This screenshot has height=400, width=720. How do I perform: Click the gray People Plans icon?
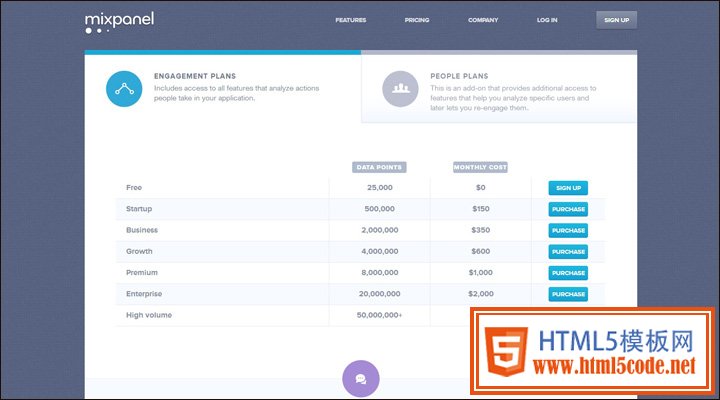(x=400, y=89)
